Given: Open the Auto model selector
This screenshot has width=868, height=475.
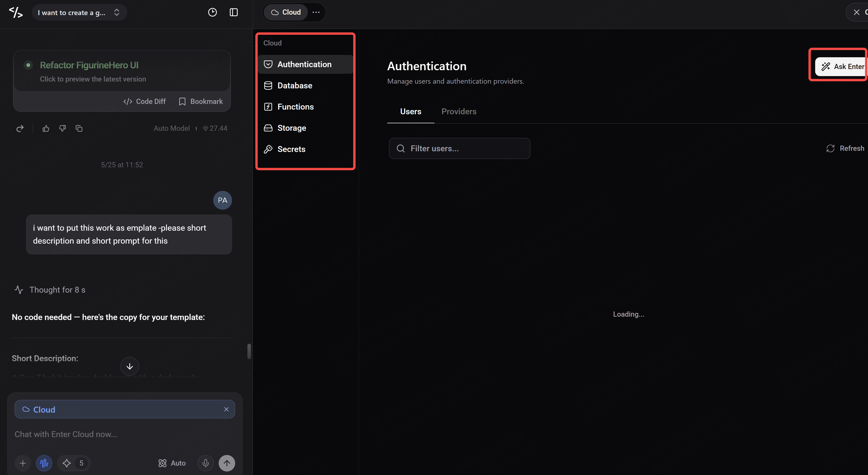Looking at the screenshot, I should (172, 463).
